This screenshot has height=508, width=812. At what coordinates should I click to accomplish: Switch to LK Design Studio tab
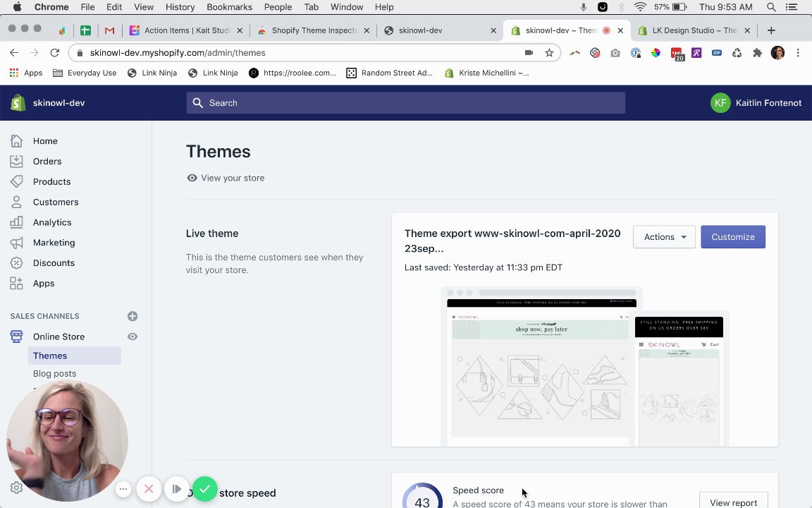tap(694, 30)
